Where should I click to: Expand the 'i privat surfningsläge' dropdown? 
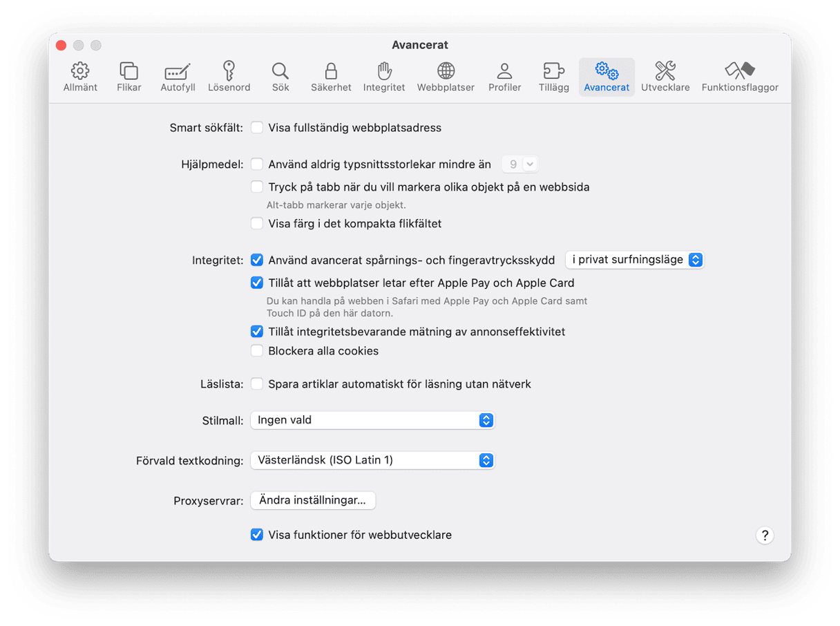click(634, 260)
